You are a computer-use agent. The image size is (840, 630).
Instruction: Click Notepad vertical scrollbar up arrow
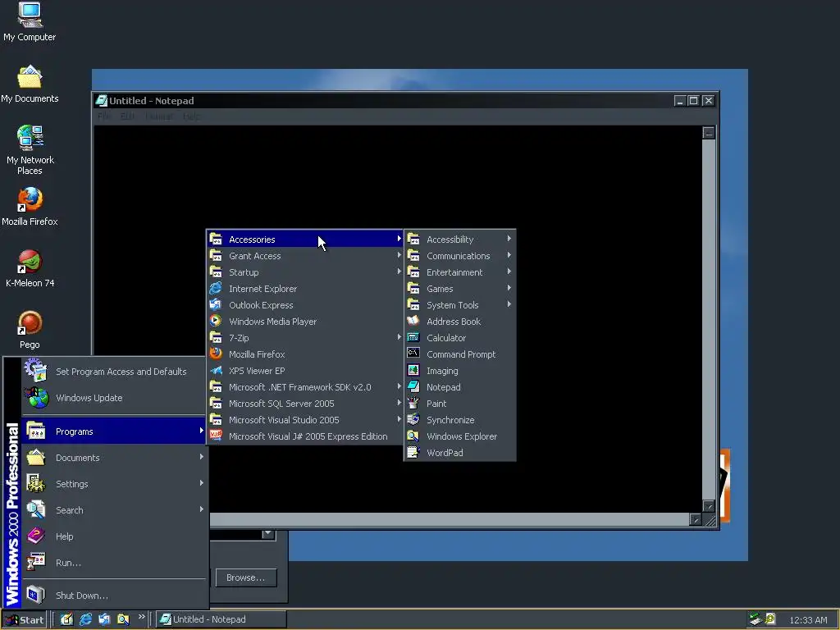(x=709, y=133)
